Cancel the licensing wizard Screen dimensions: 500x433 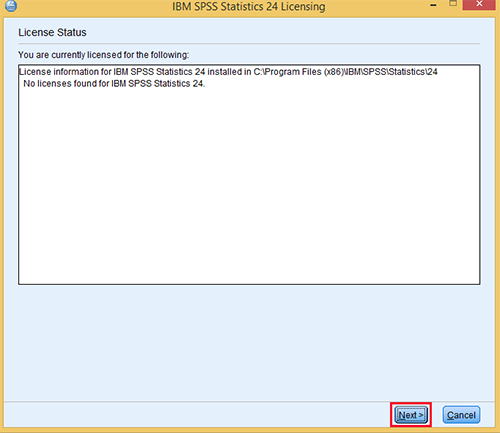pos(461,415)
